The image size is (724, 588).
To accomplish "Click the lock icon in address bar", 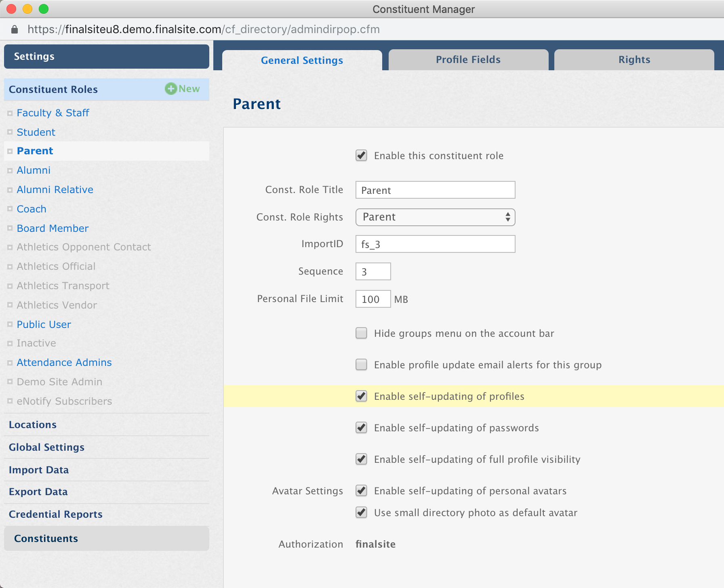I will [15, 29].
